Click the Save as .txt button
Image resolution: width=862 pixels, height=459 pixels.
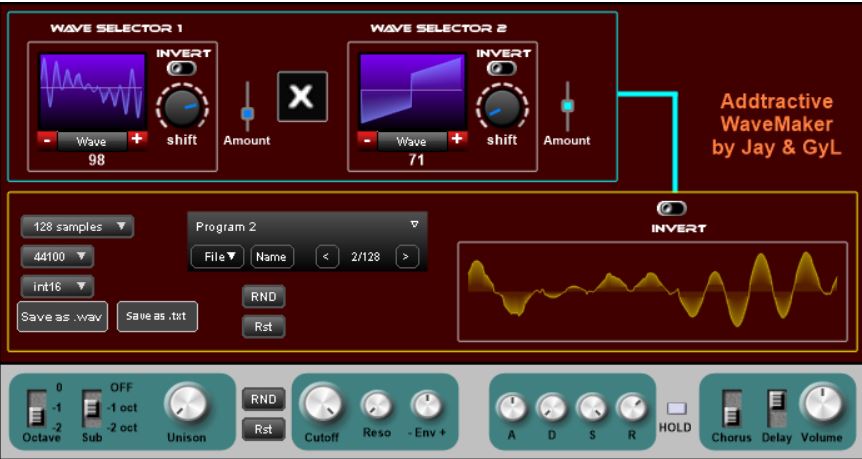click(x=157, y=316)
